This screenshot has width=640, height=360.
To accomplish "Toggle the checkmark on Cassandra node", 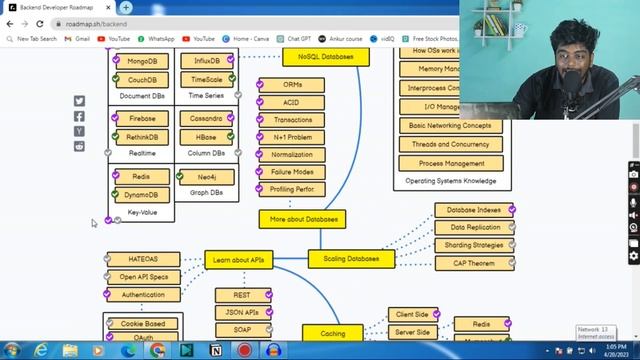I will click(231, 118).
